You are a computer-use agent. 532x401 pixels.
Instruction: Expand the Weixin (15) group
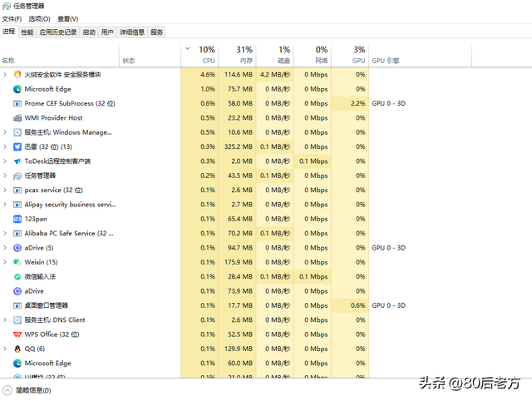coord(5,262)
